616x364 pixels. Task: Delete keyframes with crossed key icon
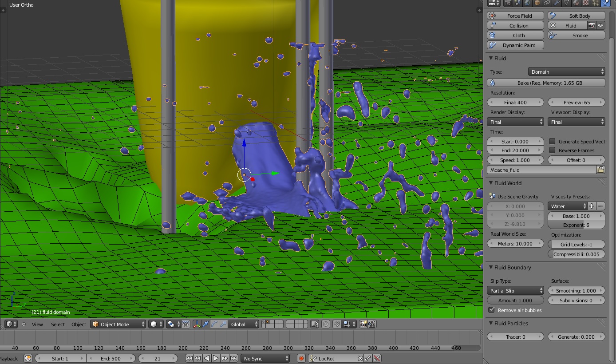point(377,358)
